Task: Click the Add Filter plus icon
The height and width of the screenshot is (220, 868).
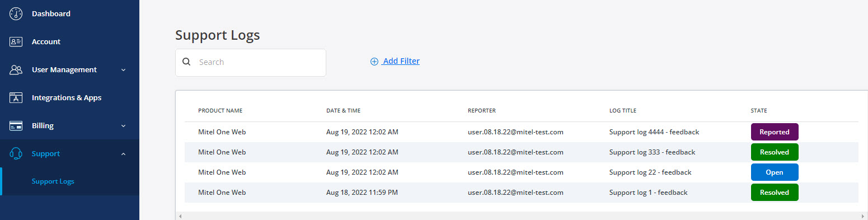Action: [374, 62]
